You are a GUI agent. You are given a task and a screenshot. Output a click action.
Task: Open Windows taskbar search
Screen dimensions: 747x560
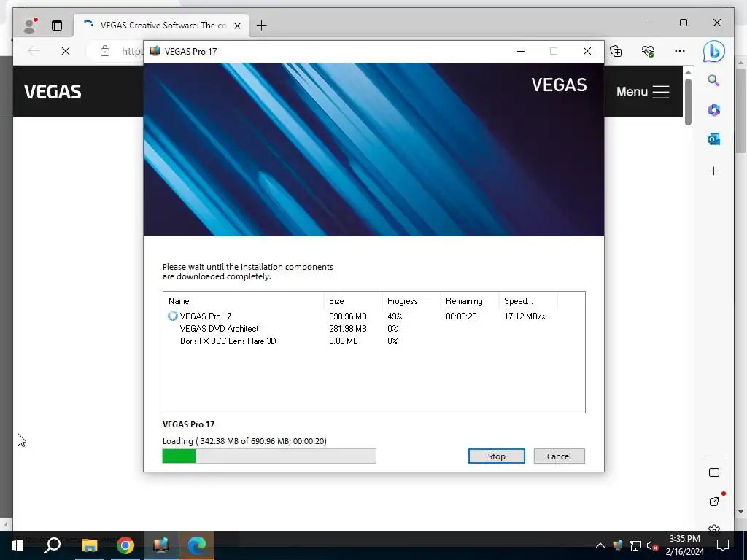tap(53, 545)
